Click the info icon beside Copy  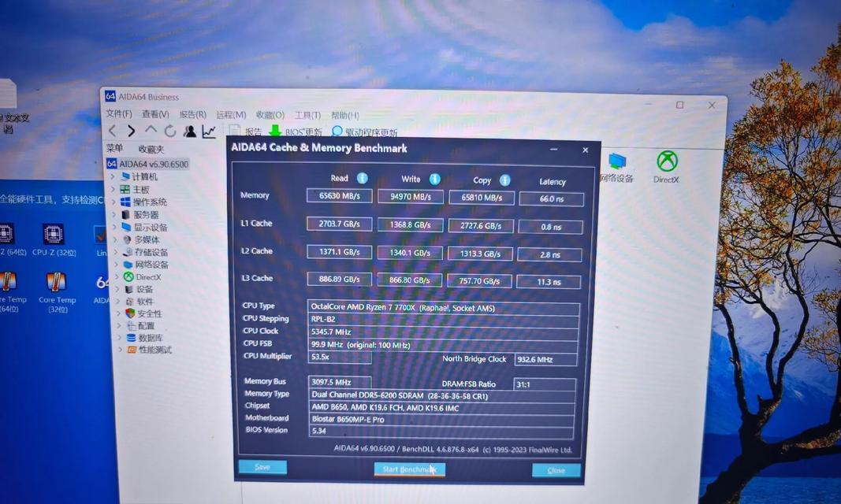(x=504, y=180)
